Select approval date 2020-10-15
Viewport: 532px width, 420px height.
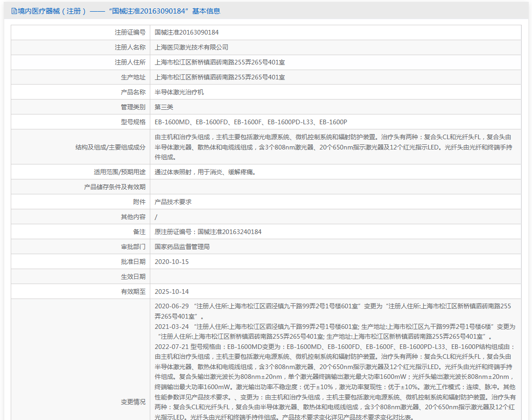(x=172, y=262)
